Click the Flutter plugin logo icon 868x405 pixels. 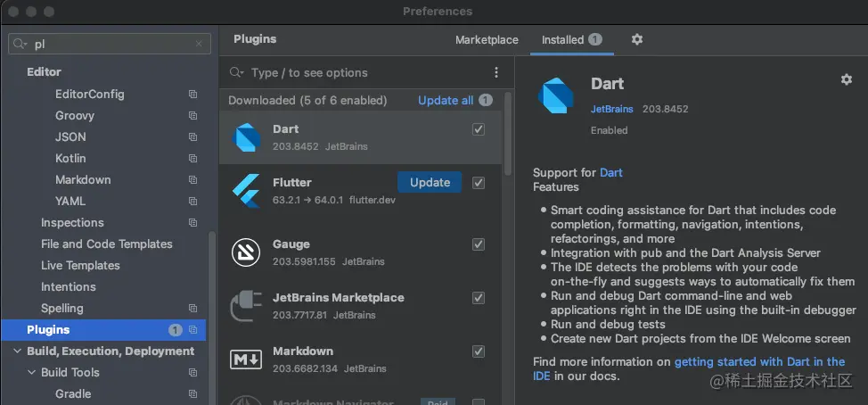(x=246, y=191)
